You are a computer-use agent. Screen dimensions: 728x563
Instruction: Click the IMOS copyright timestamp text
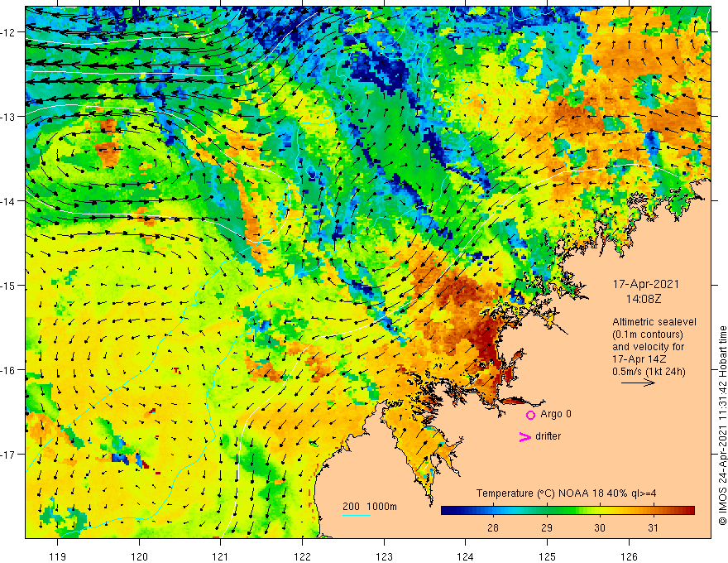tap(722, 426)
